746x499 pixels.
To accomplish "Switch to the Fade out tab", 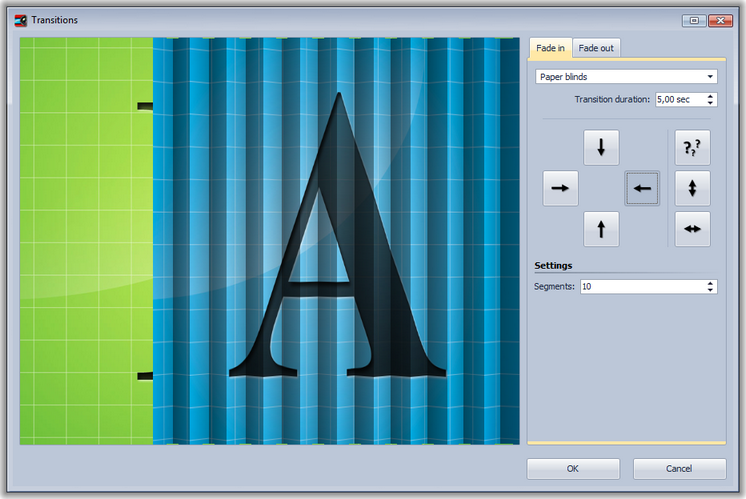I will (597, 48).
